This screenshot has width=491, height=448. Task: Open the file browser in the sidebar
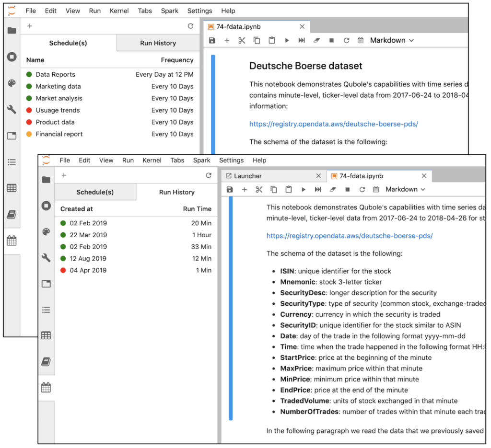pos(46,180)
